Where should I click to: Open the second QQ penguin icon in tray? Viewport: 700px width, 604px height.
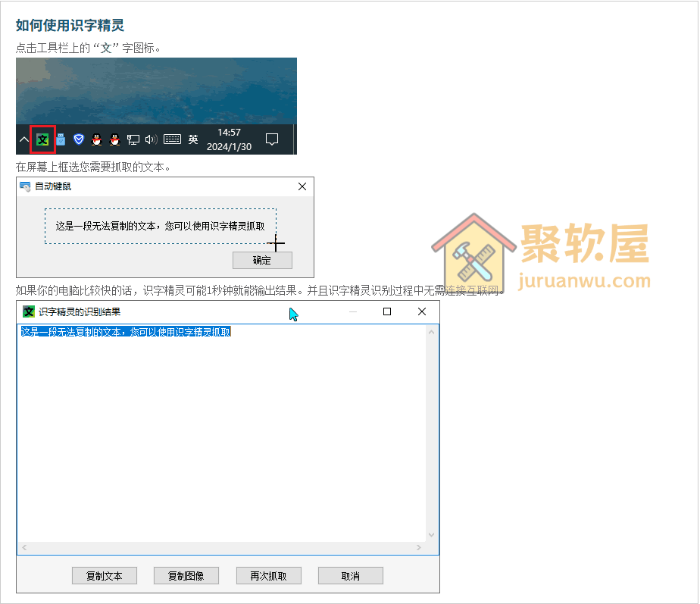click(x=114, y=139)
